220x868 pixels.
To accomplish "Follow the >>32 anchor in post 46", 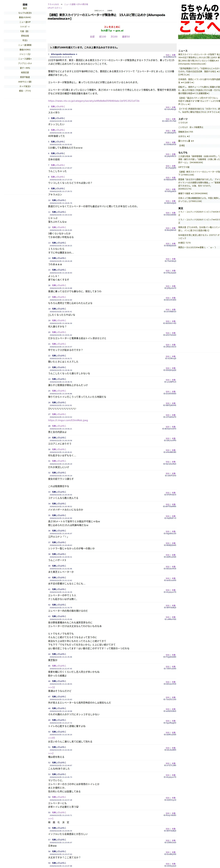I will click(x=51, y=687).
